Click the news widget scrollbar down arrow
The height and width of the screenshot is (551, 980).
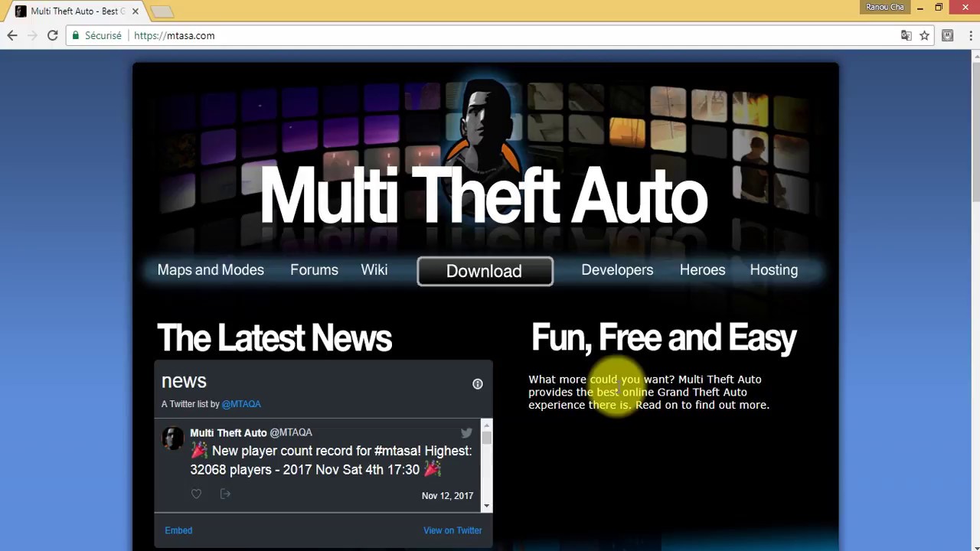(x=486, y=506)
